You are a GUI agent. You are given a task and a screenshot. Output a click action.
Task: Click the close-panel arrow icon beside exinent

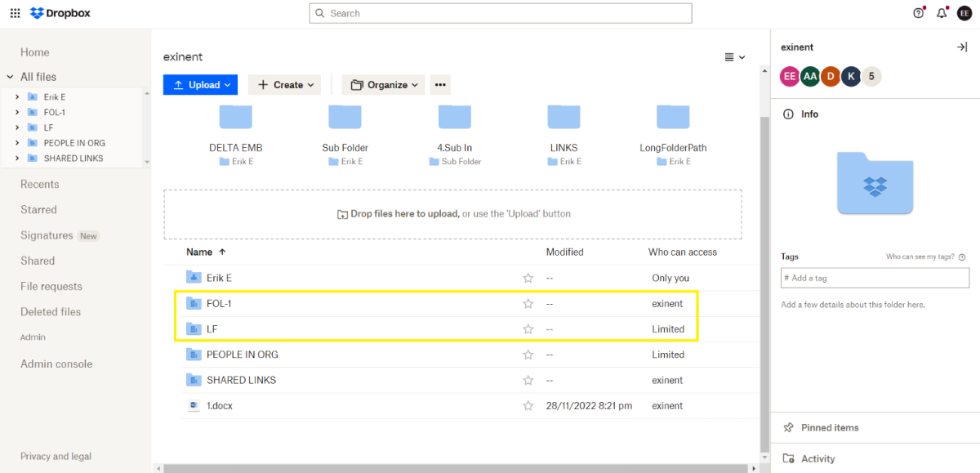(962, 47)
